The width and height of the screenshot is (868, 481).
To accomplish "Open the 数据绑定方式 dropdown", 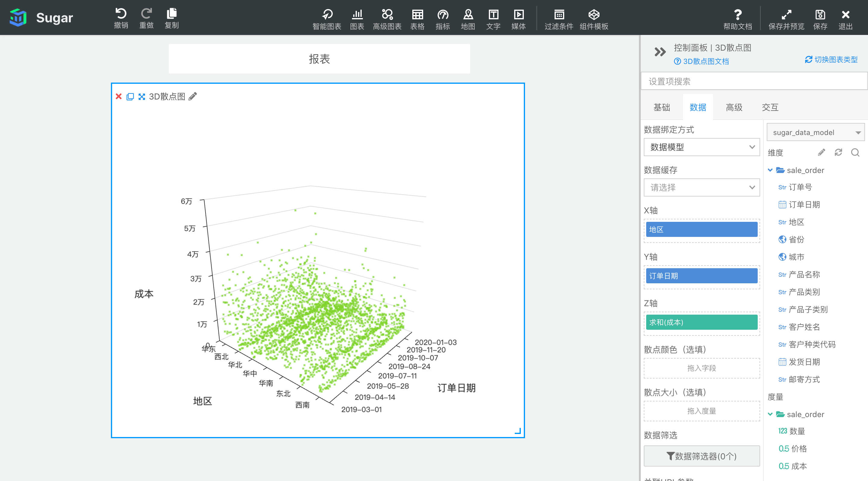I will click(x=702, y=147).
